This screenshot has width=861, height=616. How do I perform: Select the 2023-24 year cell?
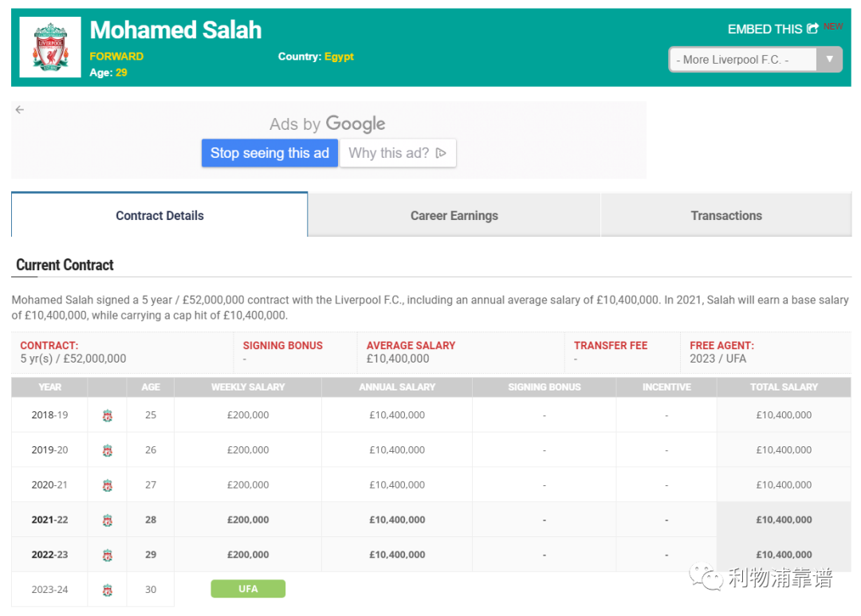[49, 590]
